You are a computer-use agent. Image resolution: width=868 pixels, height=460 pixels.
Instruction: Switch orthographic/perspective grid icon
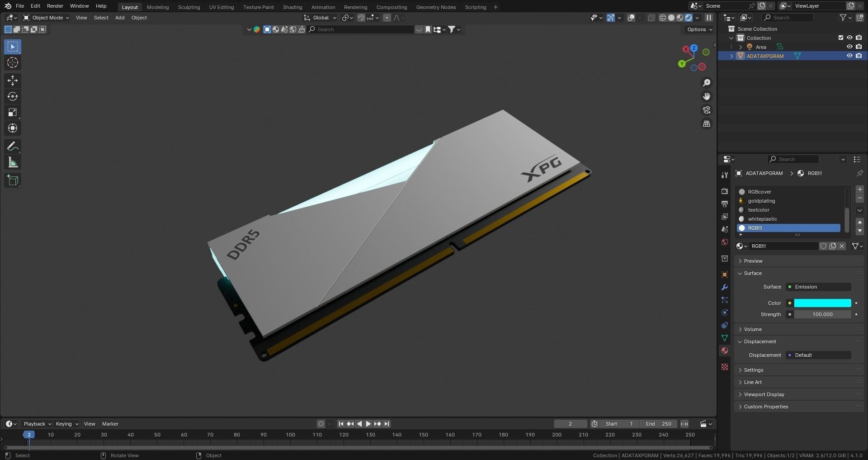tap(707, 123)
